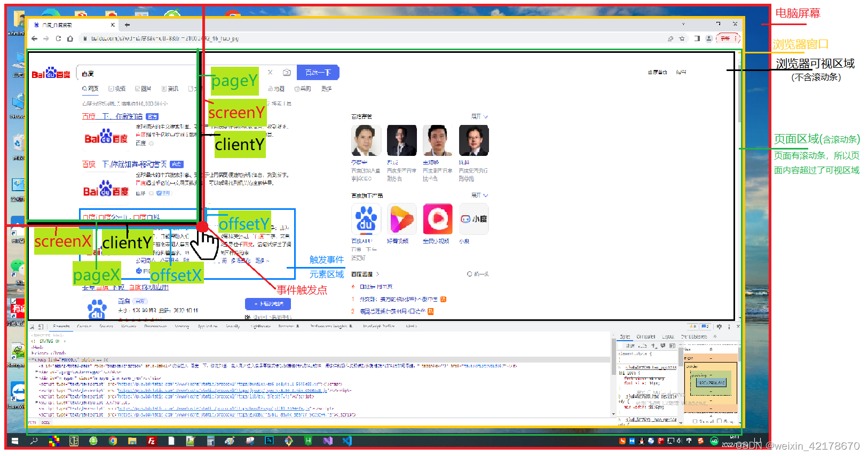The width and height of the screenshot is (868, 456).
Task: Open DevTools Console tab
Action: click(x=84, y=326)
